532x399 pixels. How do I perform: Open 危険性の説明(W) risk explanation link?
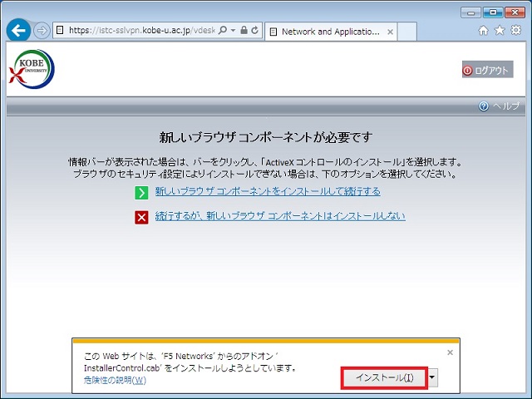[x=115, y=380]
